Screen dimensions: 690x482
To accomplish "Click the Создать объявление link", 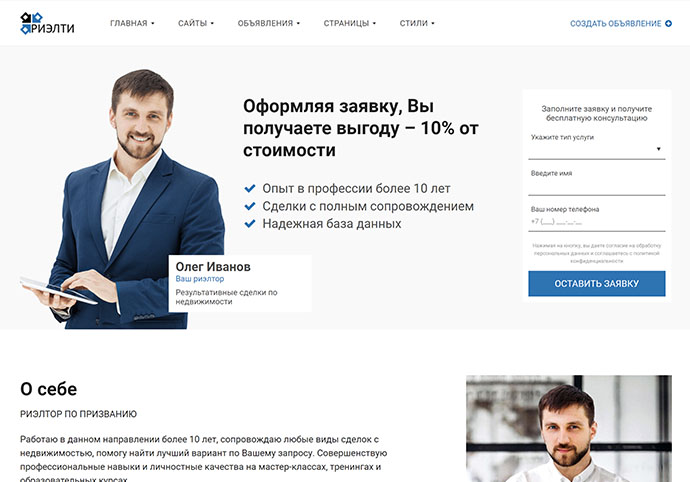I will pyautogui.click(x=615, y=23).
